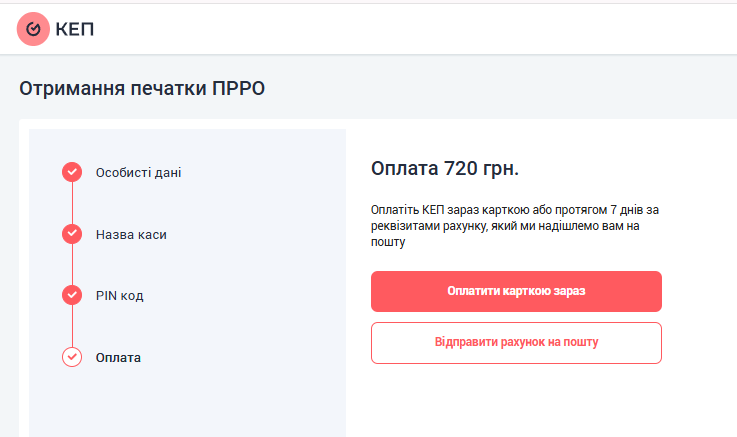Screen dimensions: 737x437
Task: Open the Особисті дані step label
Action: tap(139, 172)
